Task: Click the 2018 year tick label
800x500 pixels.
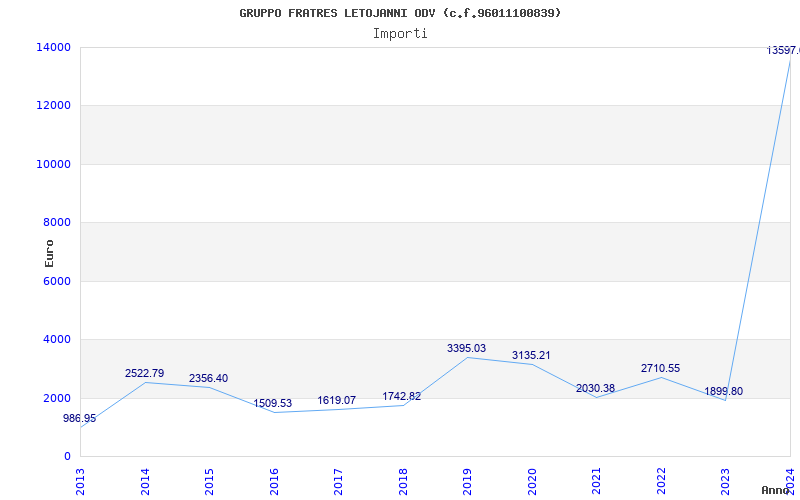Action: click(x=404, y=481)
